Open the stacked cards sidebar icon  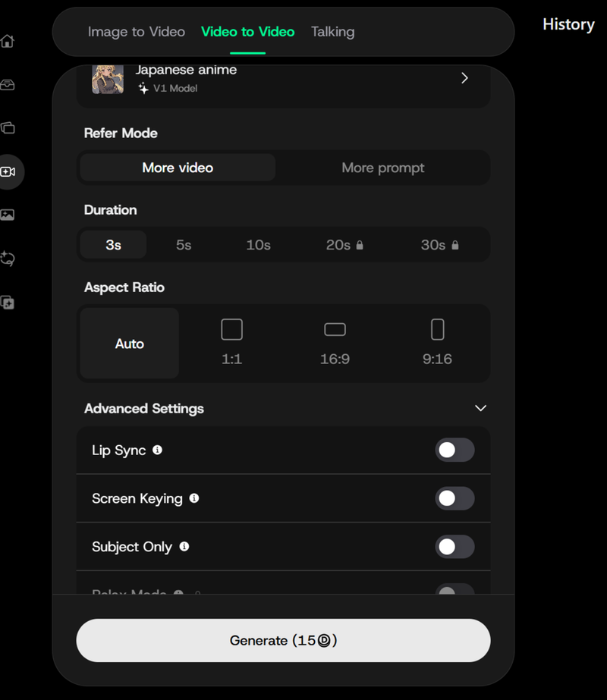7,128
